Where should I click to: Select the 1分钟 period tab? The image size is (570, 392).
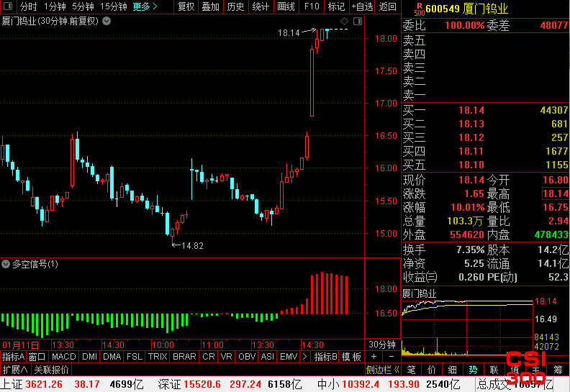[55, 6]
